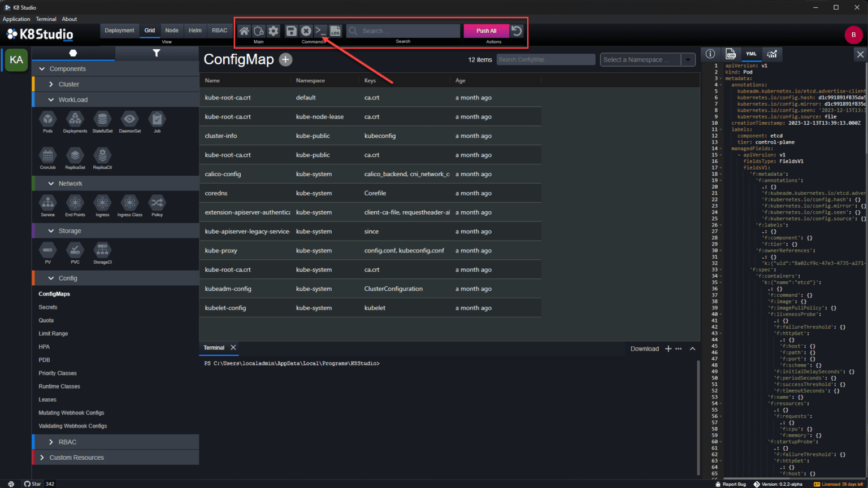Open the Log viewer icon in Commands group
868x488 pixels.
click(336, 30)
